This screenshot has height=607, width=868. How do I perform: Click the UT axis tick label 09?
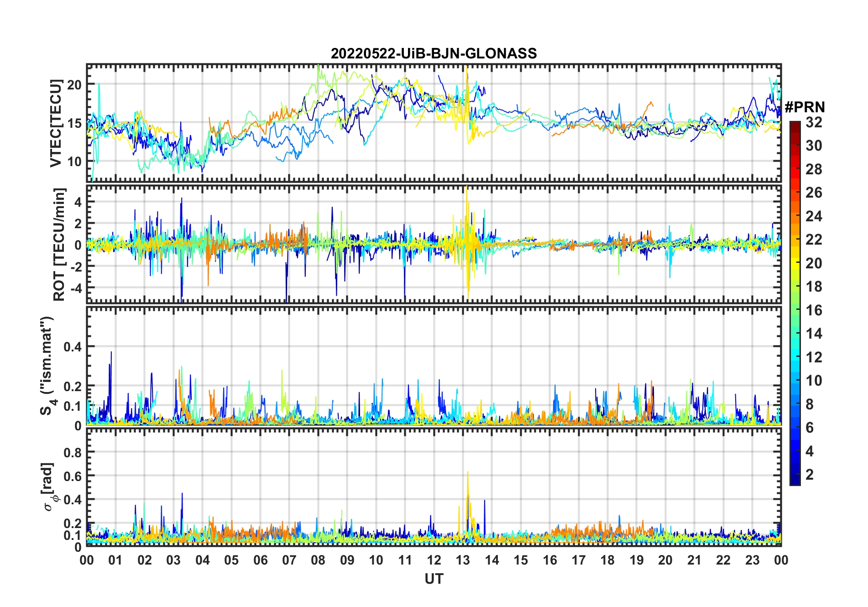347,560
